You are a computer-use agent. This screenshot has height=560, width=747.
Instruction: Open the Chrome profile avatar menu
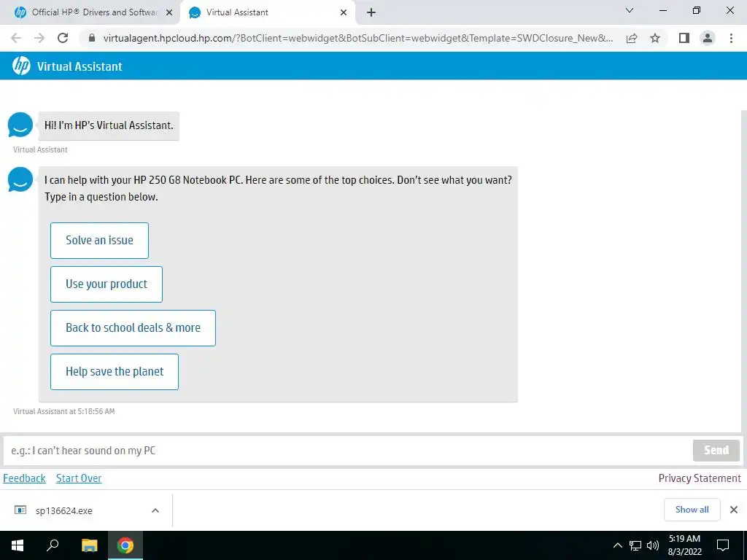click(x=708, y=38)
